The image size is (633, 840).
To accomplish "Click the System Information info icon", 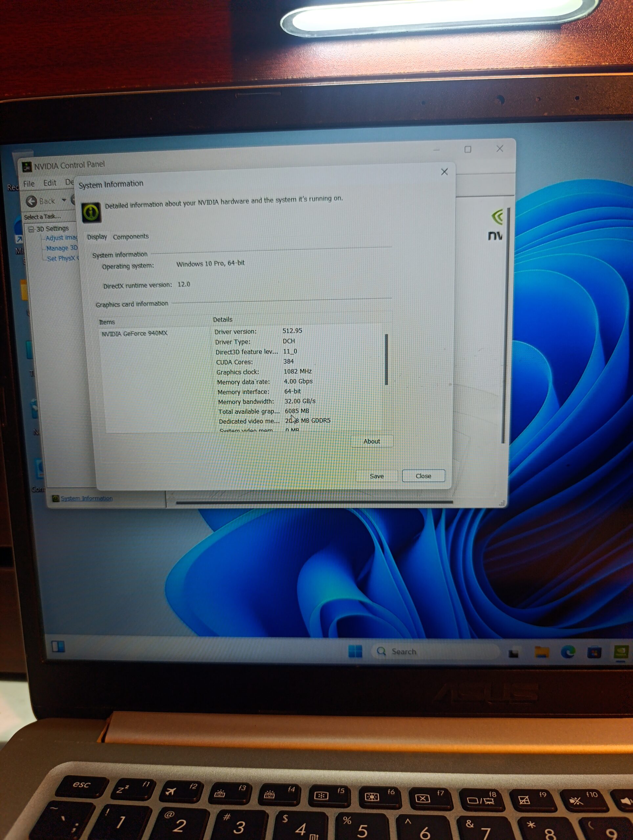I will click(x=91, y=212).
